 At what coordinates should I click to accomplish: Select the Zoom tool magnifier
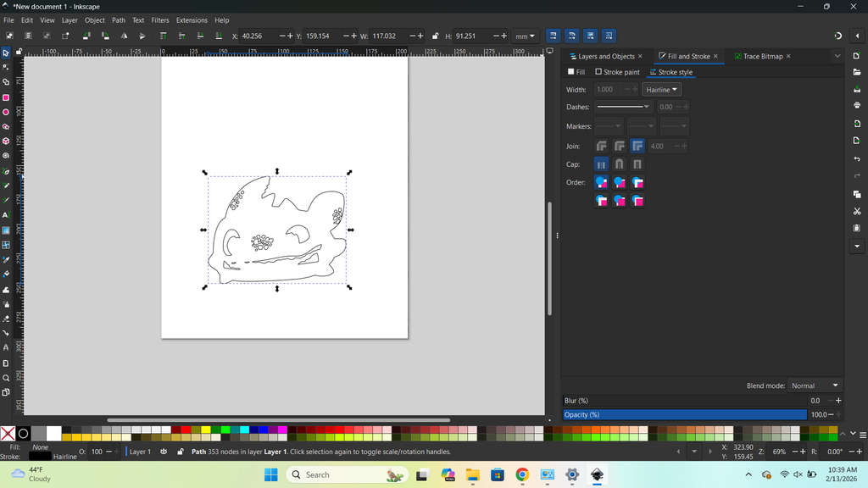[6, 378]
